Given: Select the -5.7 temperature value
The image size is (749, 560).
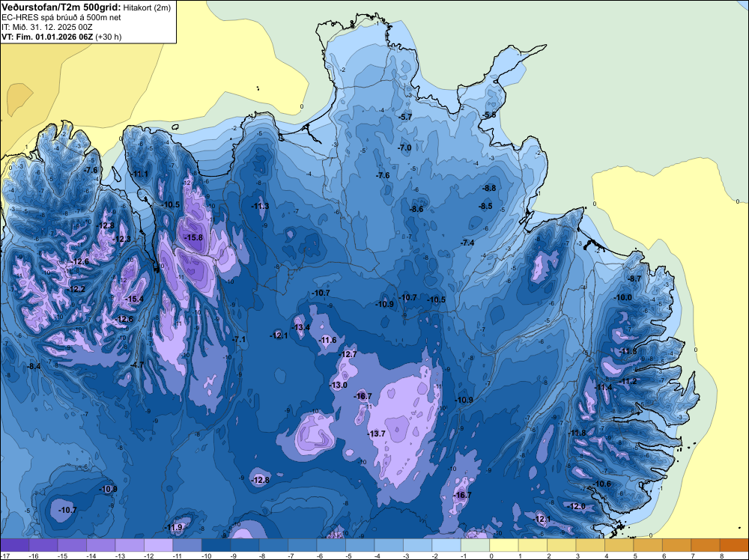Looking at the screenshot, I should coord(405,117).
